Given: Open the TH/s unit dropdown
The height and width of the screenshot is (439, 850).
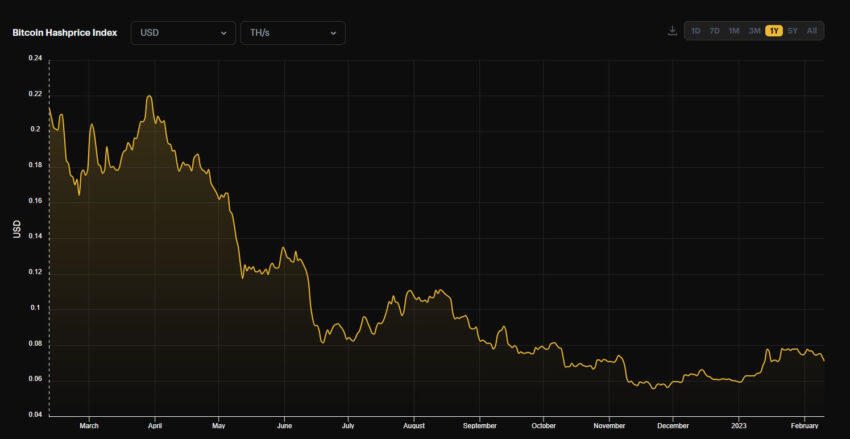Looking at the screenshot, I should pyautogui.click(x=293, y=33).
